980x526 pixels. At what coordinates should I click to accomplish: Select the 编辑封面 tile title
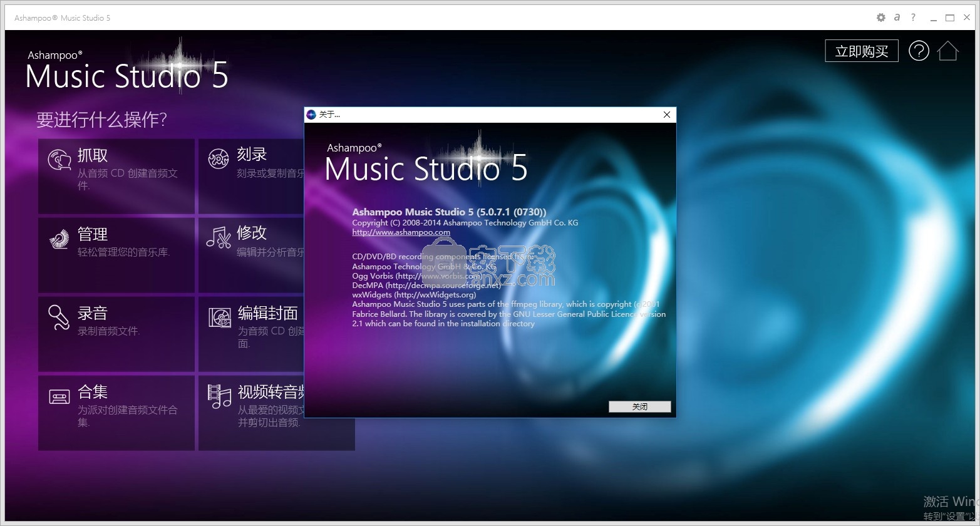(x=268, y=313)
